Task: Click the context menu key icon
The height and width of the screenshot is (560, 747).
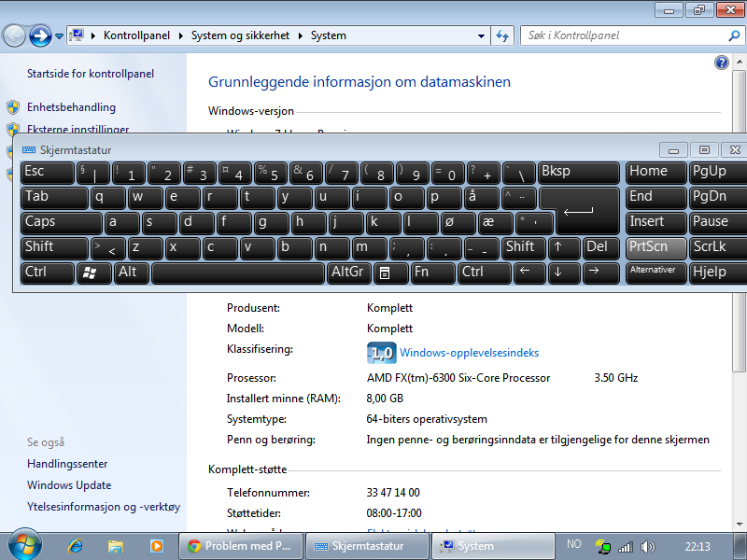Action: point(390,273)
